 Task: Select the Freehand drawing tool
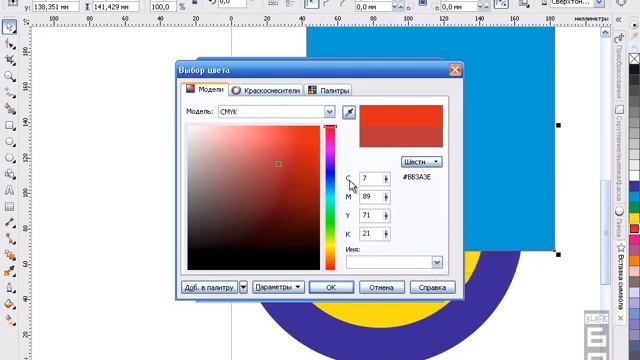click(x=9, y=93)
